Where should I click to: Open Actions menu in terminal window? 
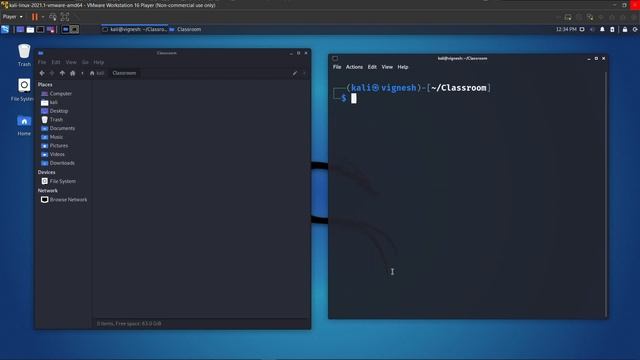[354, 67]
